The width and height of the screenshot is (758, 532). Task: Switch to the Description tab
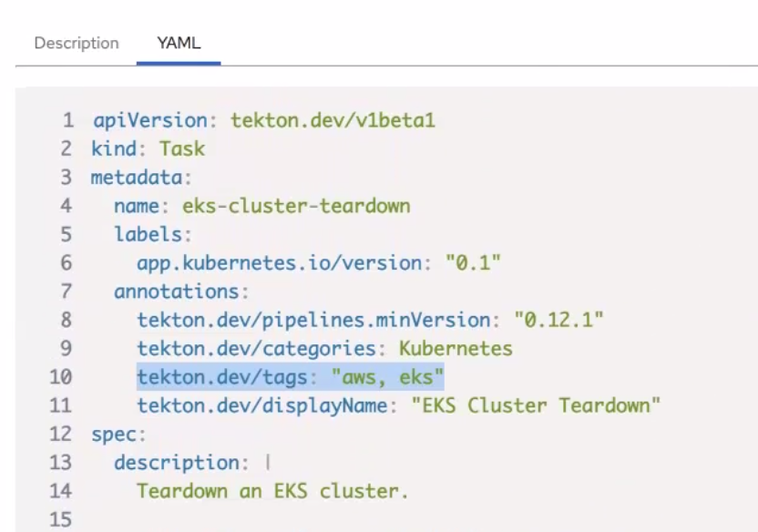(77, 44)
